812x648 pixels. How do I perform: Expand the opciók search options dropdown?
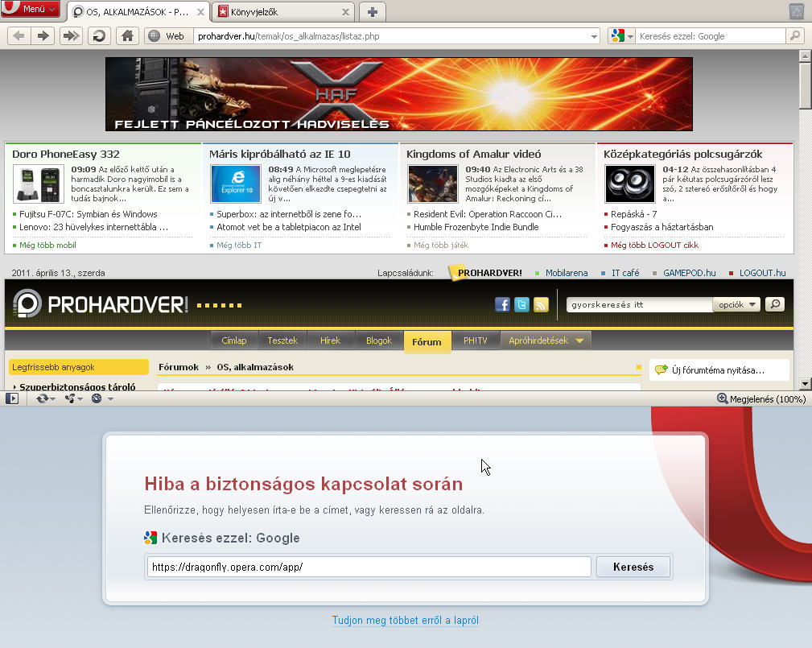(736, 304)
